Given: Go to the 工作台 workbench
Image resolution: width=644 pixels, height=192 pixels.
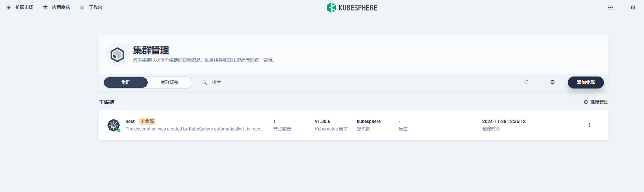Looking at the screenshot, I should pos(91,7).
